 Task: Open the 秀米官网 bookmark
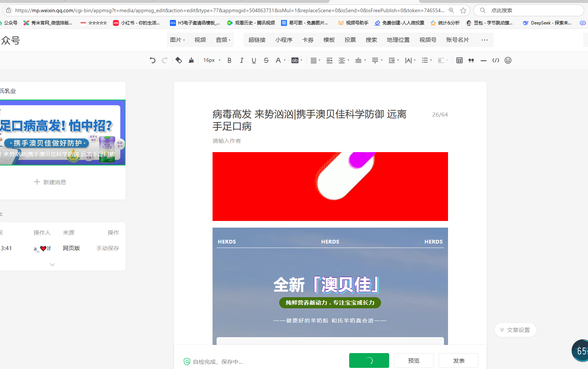(48, 23)
